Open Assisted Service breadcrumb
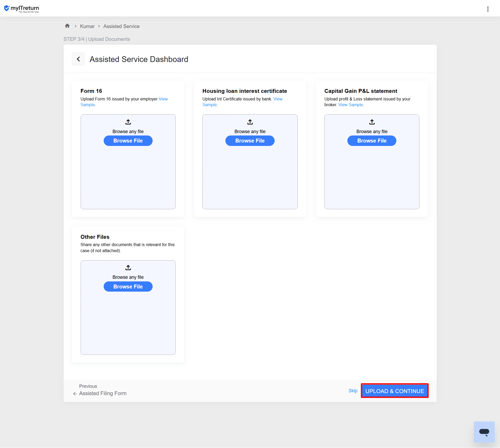Viewport: 500px width, 448px height. click(x=121, y=26)
